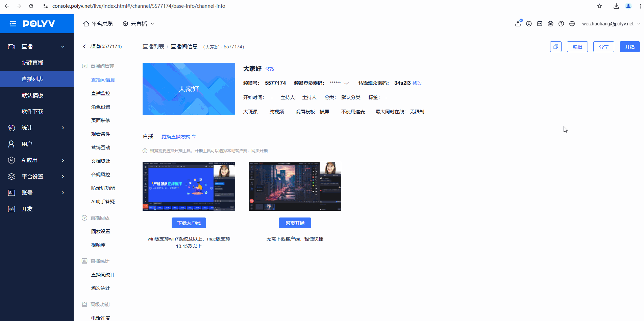Open the account email dropdown
Viewport: 644px width, 321px height.
[x=611, y=24]
